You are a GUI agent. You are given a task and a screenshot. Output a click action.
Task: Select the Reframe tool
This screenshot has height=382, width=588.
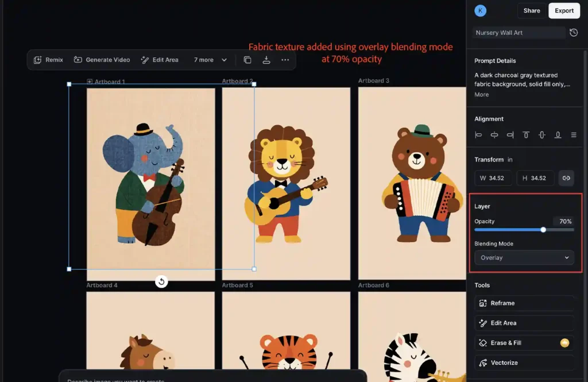[524, 303]
